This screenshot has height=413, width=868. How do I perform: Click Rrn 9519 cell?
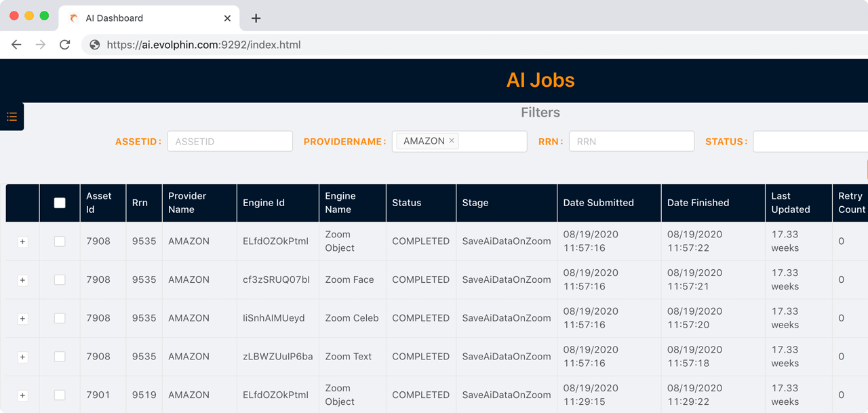(x=144, y=395)
